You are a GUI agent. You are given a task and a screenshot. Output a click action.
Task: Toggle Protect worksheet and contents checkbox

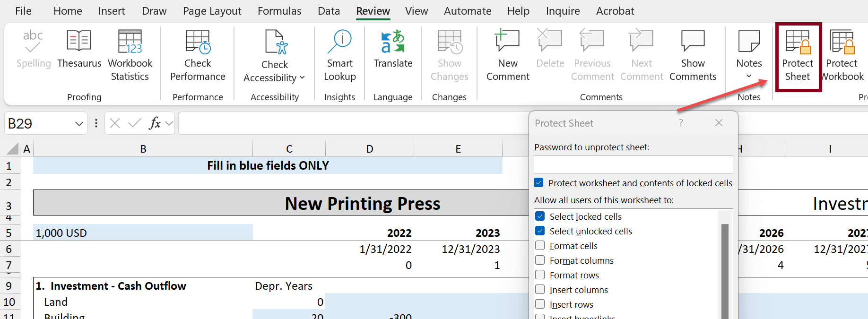538,183
